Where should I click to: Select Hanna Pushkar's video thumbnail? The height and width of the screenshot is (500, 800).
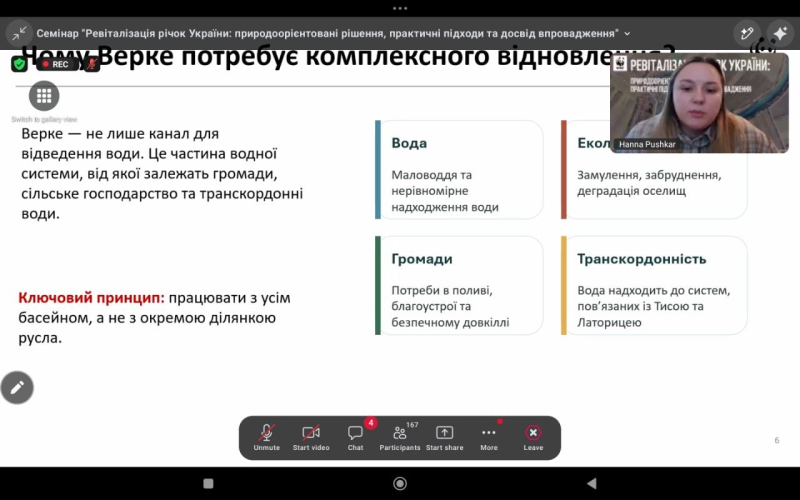click(x=699, y=103)
